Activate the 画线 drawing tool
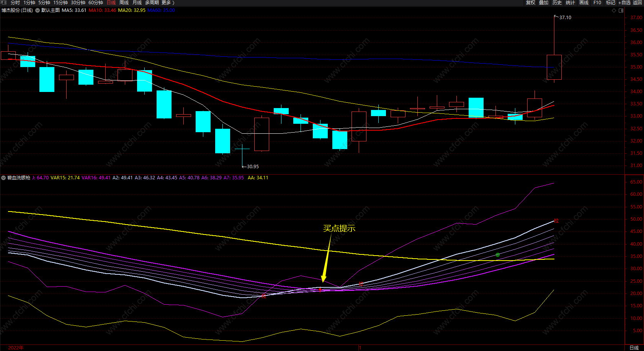 [584, 3]
